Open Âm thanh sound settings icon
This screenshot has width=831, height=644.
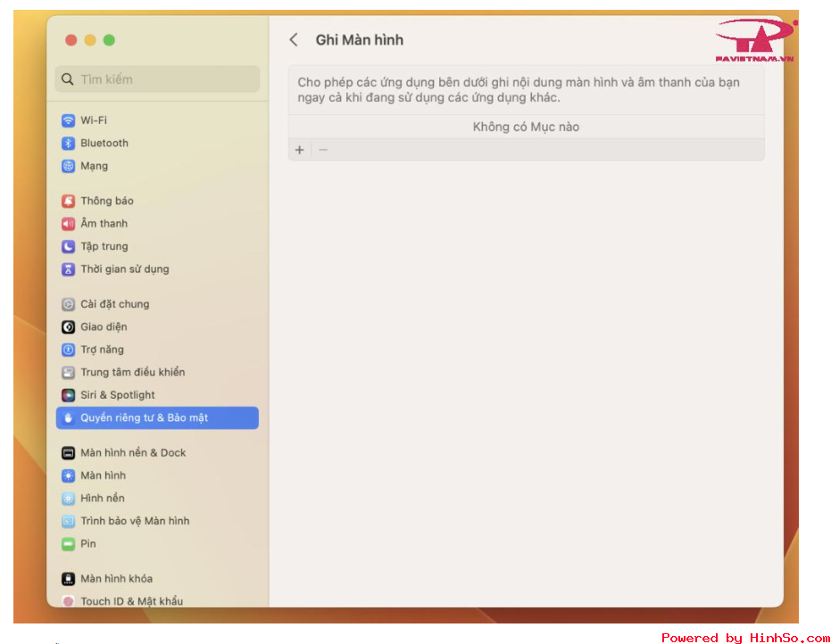click(68, 224)
